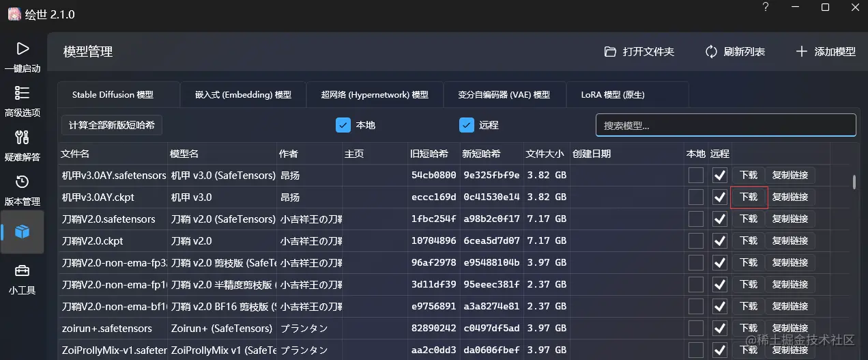
Task: Sort by 模型名 column header
Action: pos(222,154)
